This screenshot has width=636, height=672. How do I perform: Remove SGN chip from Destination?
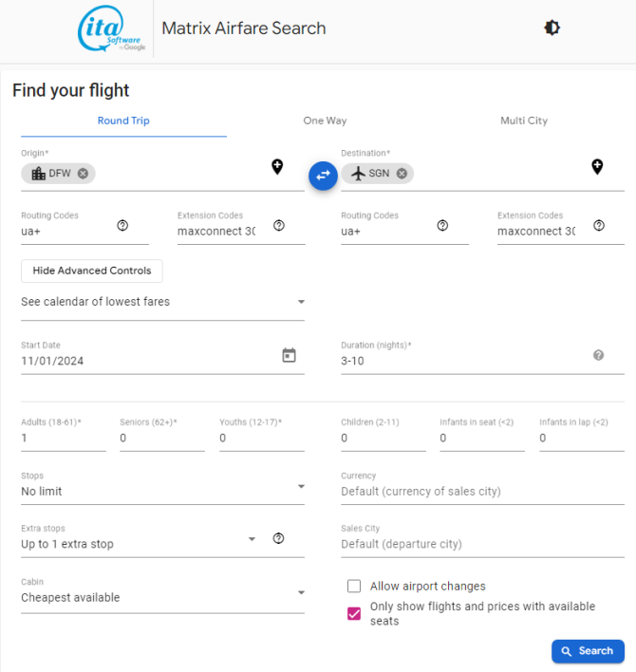pyautogui.click(x=402, y=173)
